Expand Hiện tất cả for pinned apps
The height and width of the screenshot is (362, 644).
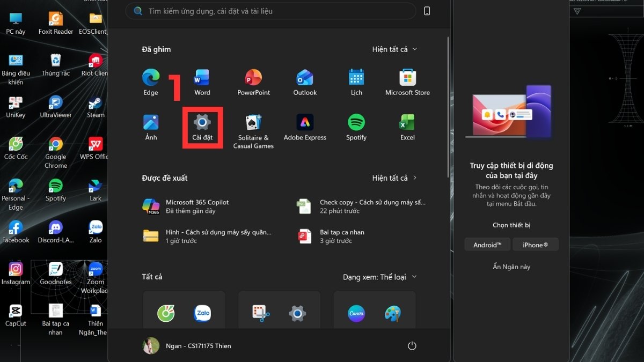(394, 49)
